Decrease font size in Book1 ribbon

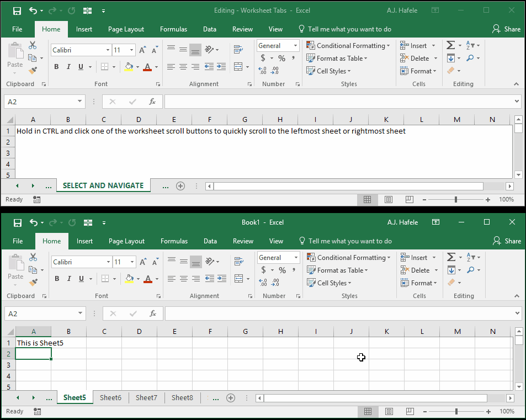point(155,262)
